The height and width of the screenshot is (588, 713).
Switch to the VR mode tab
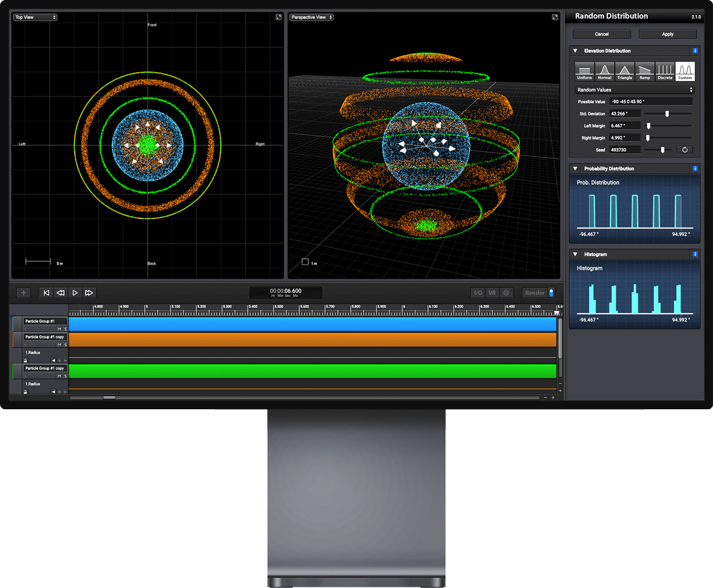(492, 293)
